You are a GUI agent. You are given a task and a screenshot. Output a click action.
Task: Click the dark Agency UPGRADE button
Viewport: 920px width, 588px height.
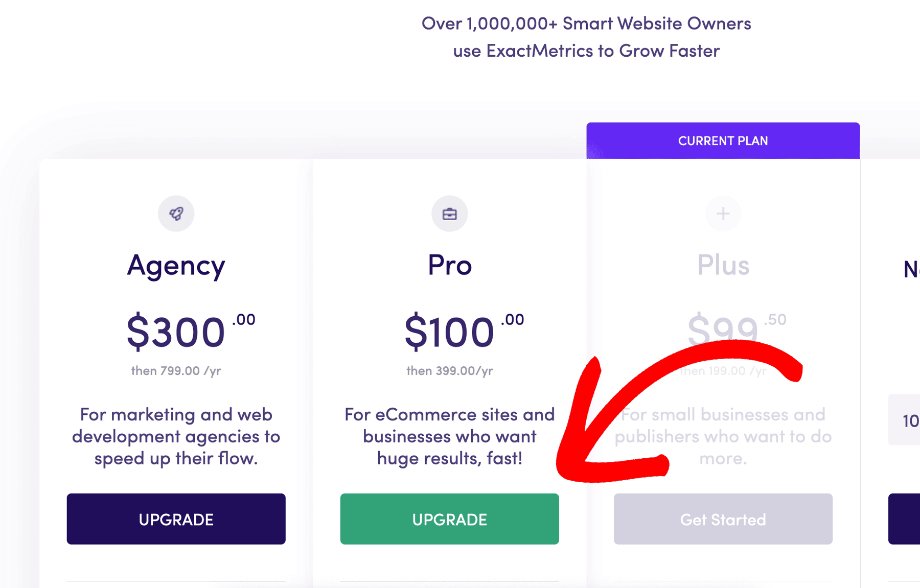[176, 519]
